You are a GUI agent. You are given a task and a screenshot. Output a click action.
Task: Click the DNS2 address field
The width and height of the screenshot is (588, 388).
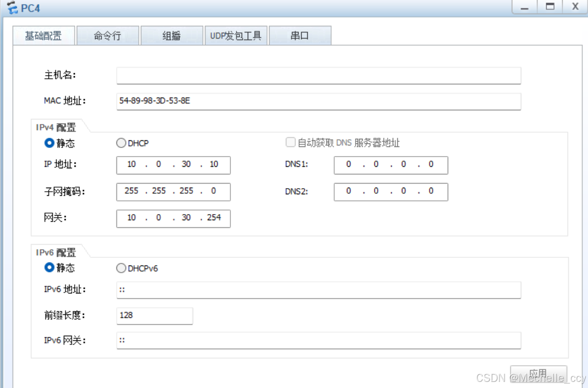pos(391,192)
